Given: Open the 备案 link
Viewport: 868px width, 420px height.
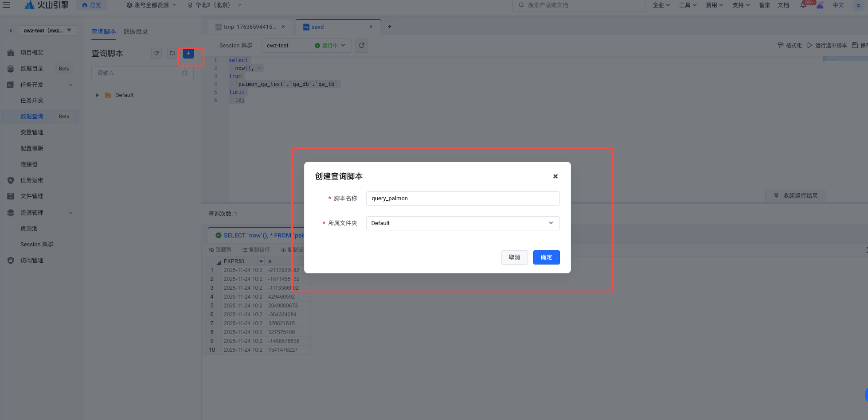Looking at the screenshot, I should coord(765,5).
